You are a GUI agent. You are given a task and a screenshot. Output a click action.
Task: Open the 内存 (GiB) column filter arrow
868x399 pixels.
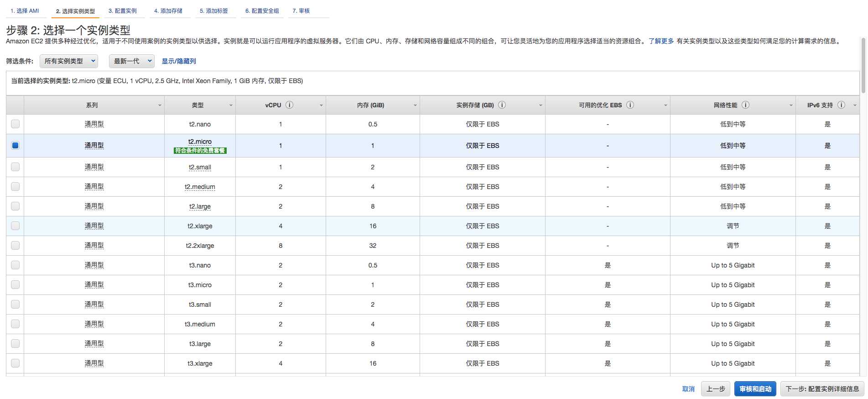pyautogui.click(x=415, y=105)
